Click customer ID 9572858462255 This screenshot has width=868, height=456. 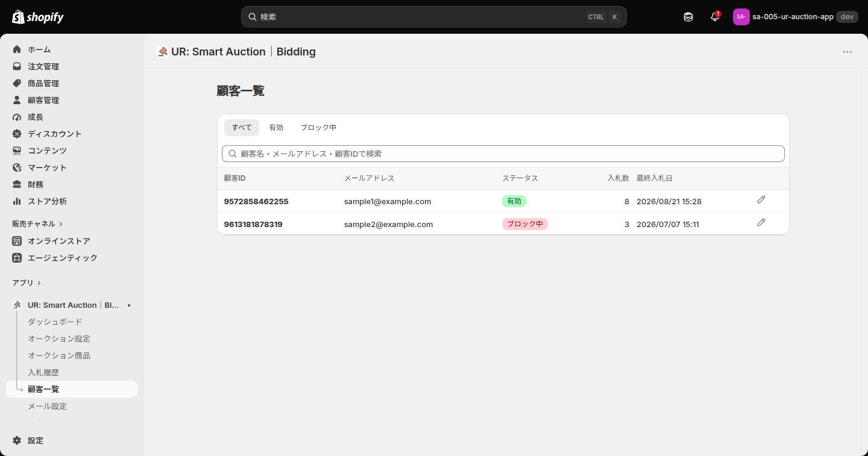coord(256,201)
